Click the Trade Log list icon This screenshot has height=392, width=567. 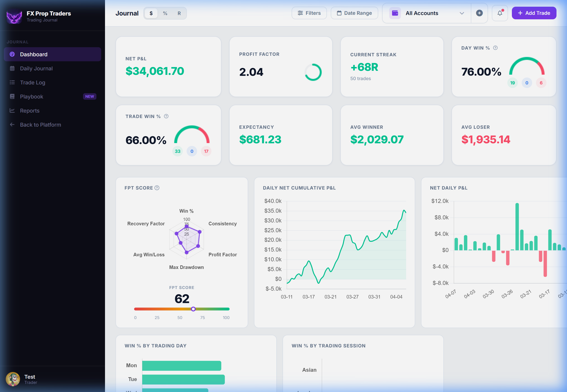[12, 82]
